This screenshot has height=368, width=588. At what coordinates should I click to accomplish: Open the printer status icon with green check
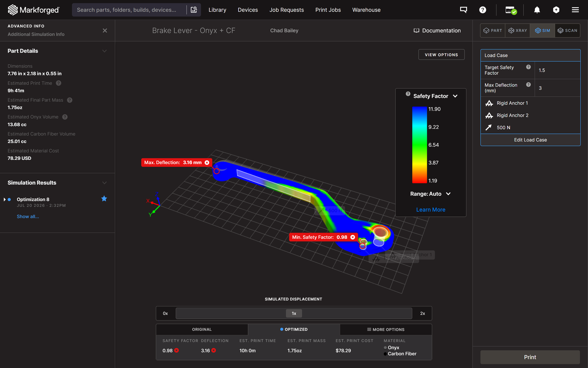[511, 10]
